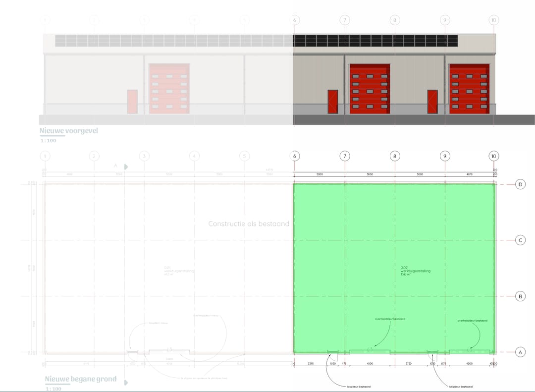
Task: Click grid bubble D on the floor plan
Action: pyautogui.click(x=520, y=184)
